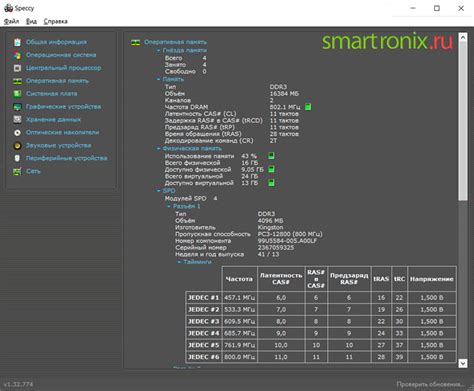Viewport: 474px width, 391px height.
Task: Click the Частота column header
Action: pos(239,279)
